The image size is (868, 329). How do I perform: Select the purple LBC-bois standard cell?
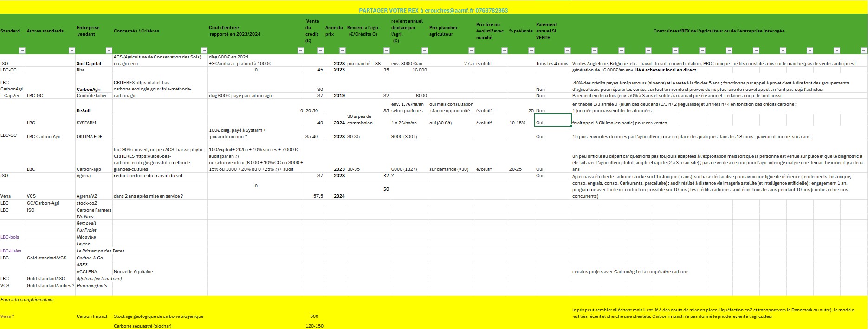click(10, 237)
